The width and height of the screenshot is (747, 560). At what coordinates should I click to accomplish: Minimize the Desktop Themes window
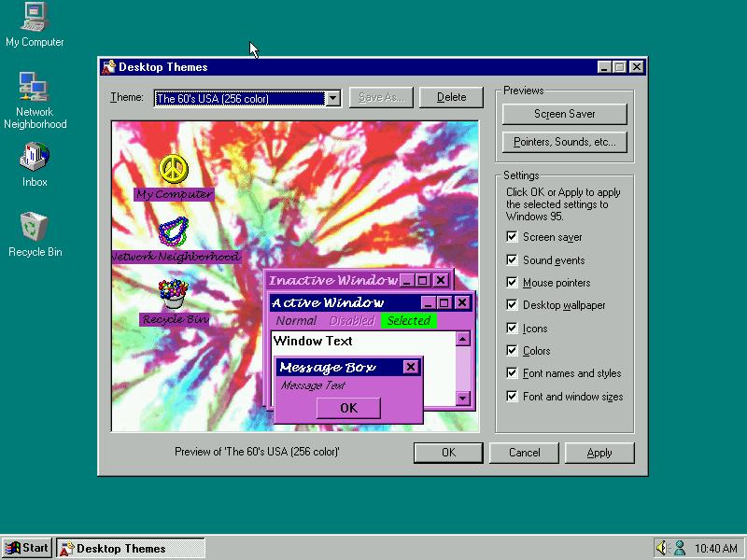point(604,67)
